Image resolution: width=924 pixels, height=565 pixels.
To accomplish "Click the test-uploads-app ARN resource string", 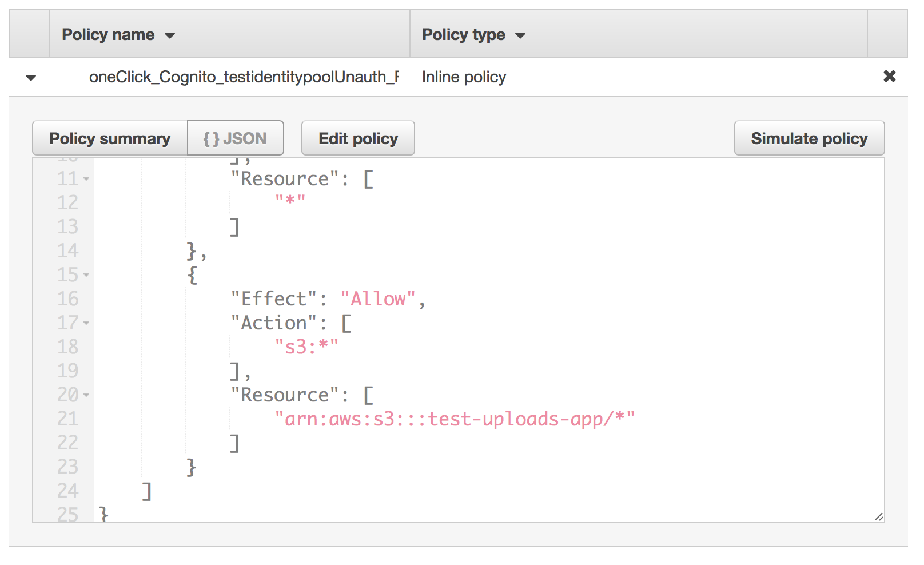I will pos(455,419).
